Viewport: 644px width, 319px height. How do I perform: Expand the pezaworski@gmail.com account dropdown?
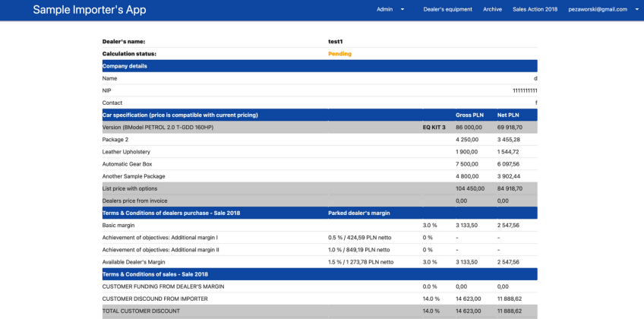tap(604, 10)
